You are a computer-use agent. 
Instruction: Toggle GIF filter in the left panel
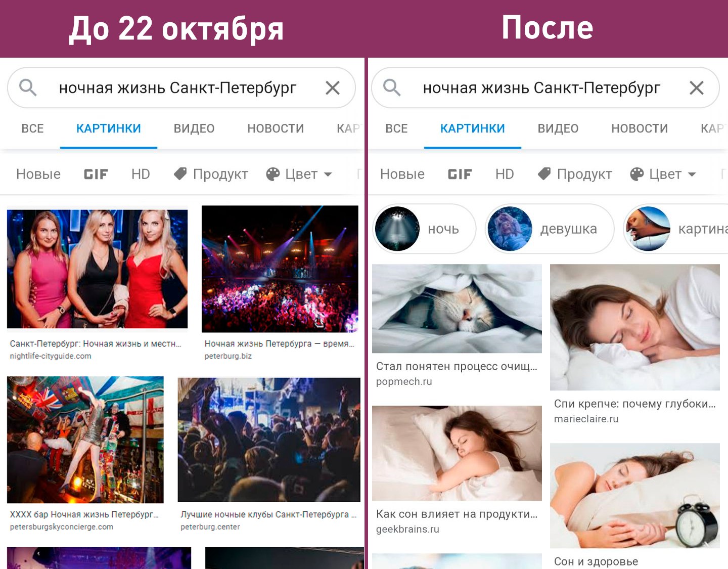coord(96,174)
